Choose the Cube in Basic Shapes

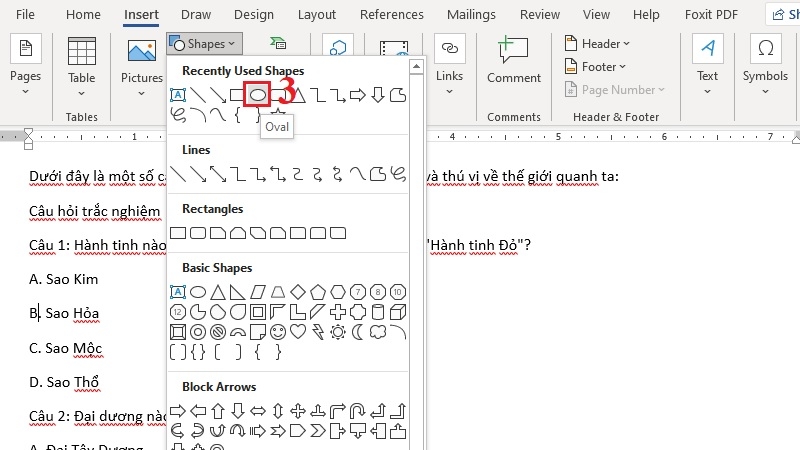(398, 312)
